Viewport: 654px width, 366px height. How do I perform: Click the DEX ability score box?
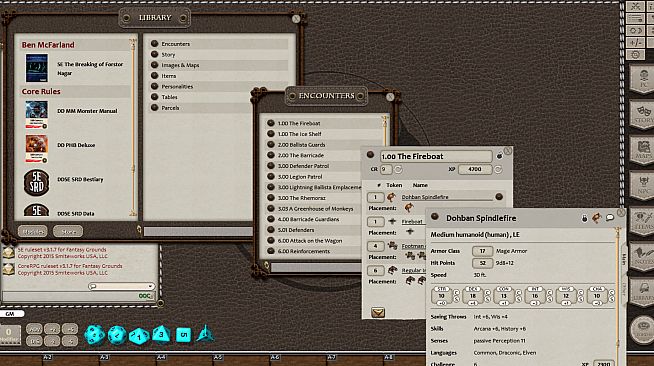click(x=473, y=296)
